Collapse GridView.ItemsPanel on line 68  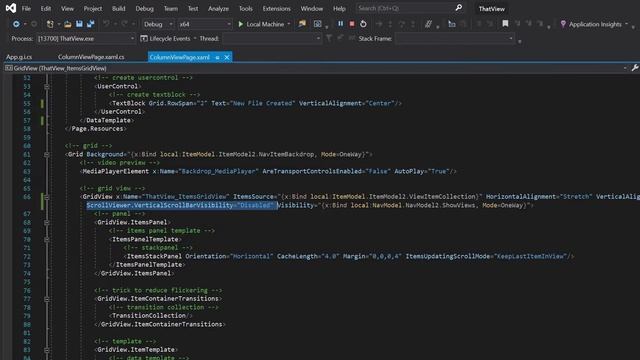[47, 222]
